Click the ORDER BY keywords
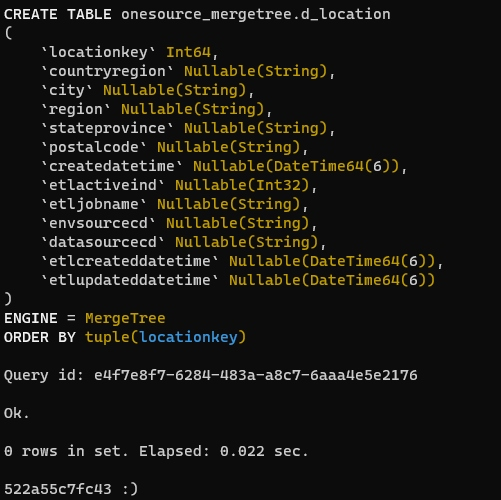This screenshot has height=500, width=501. coord(40,337)
